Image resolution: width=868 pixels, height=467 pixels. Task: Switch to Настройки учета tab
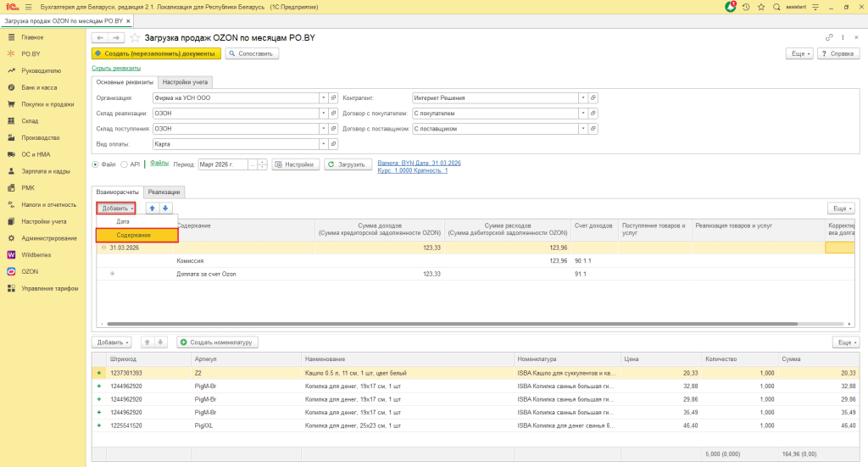185,82
